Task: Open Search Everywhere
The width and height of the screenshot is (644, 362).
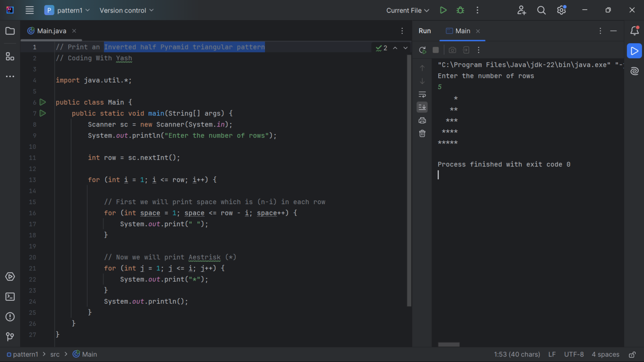Action: pyautogui.click(x=541, y=10)
